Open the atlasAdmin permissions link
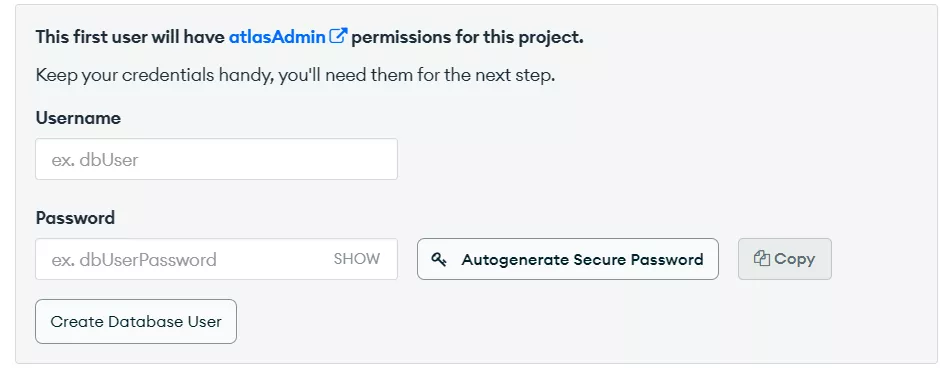The image size is (952, 372). [277, 37]
